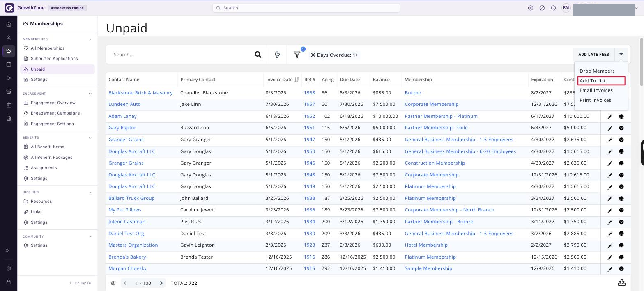Open the lightning-bolt quick filters
Viewport: 644px width, 291px height.
click(277, 55)
